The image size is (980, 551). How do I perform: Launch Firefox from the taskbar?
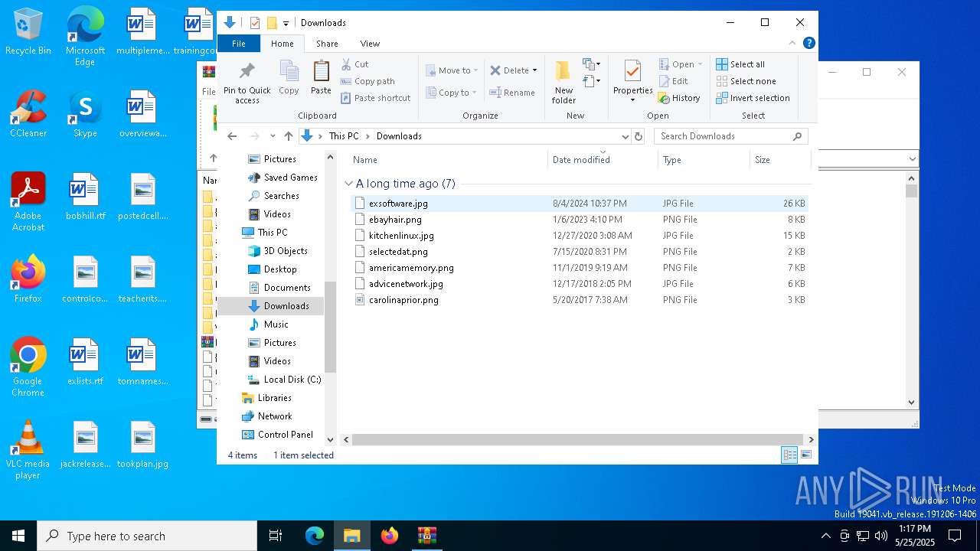tap(390, 536)
